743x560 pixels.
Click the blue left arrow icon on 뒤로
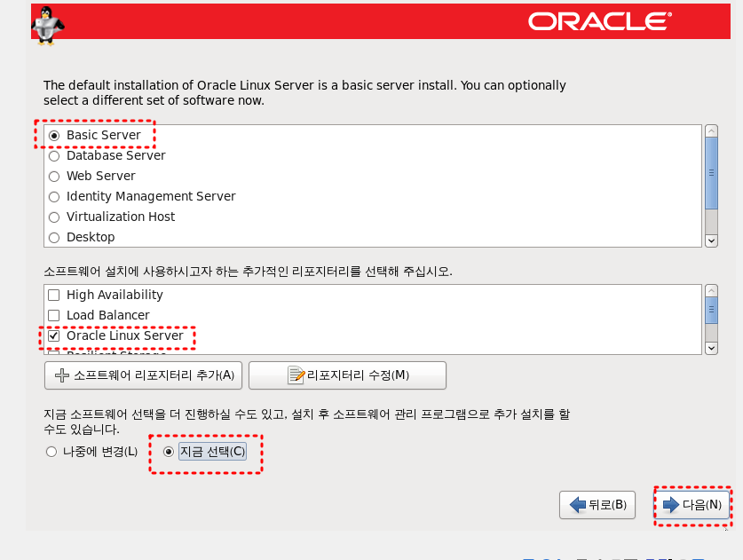click(578, 505)
